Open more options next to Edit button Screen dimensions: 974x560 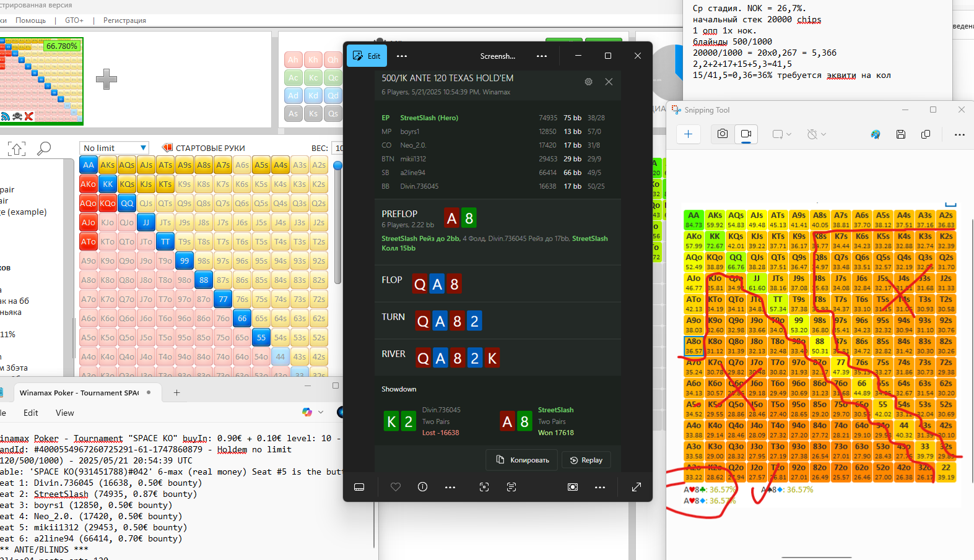pyautogui.click(x=402, y=56)
